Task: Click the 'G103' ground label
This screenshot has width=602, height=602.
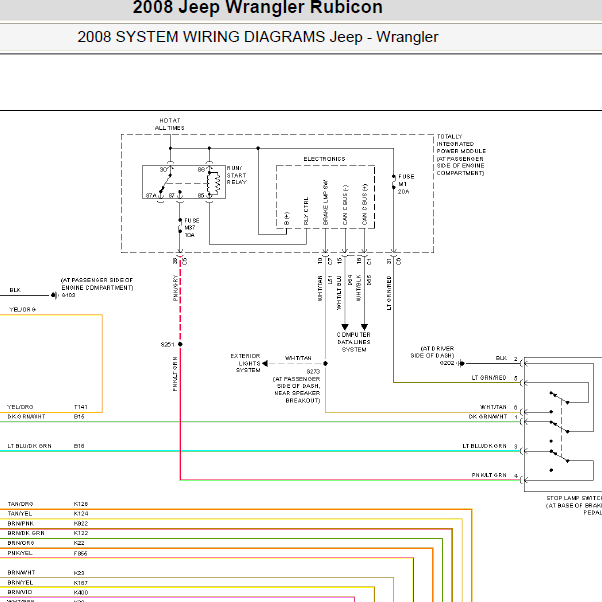Action: (68, 295)
